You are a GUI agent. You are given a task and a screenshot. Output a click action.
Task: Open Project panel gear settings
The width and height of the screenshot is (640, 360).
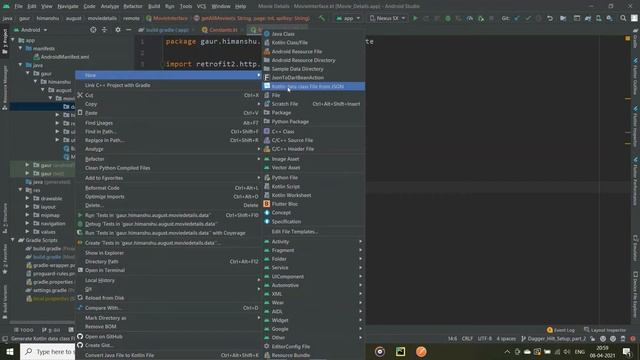coord(118,30)
